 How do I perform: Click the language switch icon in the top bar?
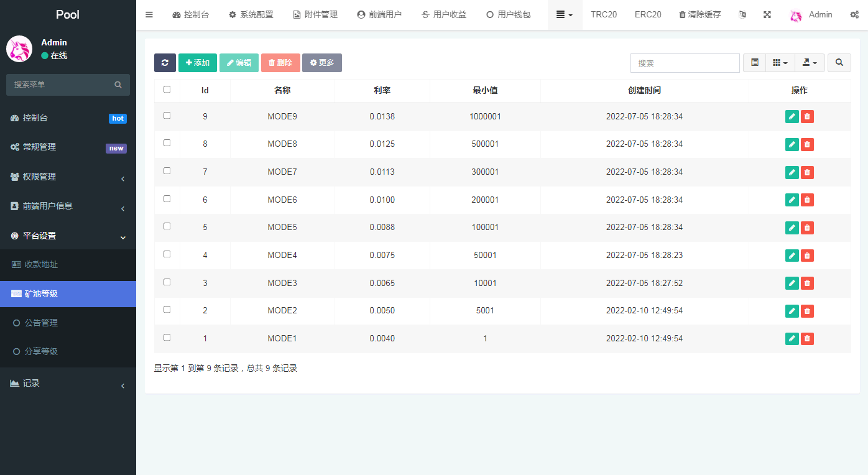point(742,14)
